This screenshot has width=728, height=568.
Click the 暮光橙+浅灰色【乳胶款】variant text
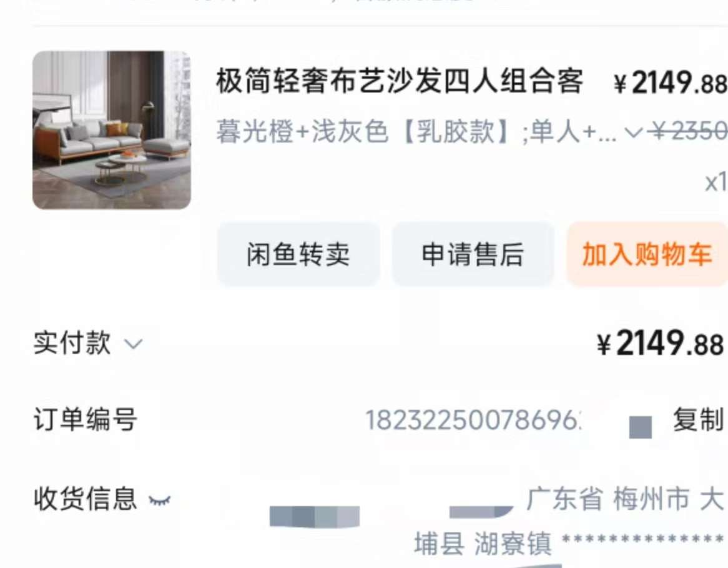point(363,131)
